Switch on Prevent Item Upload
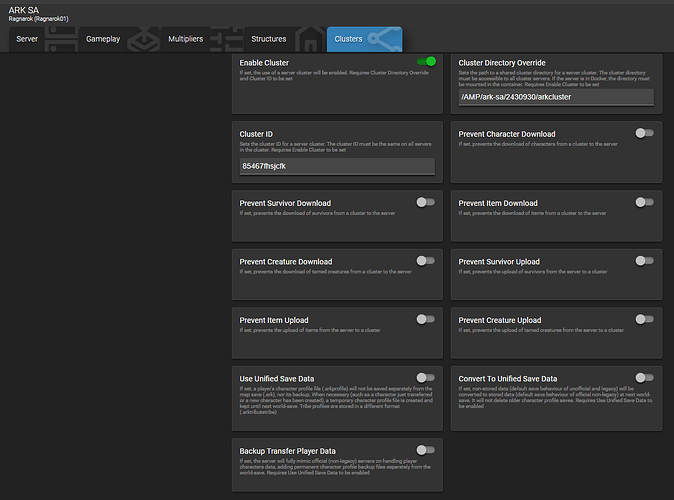 click(x=426, y=319)
